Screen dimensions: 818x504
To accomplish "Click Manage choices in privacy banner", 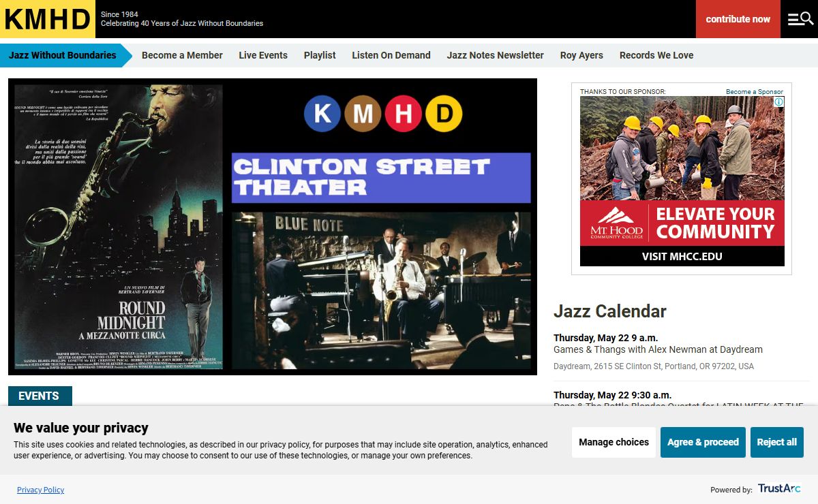I will [613, 442].
